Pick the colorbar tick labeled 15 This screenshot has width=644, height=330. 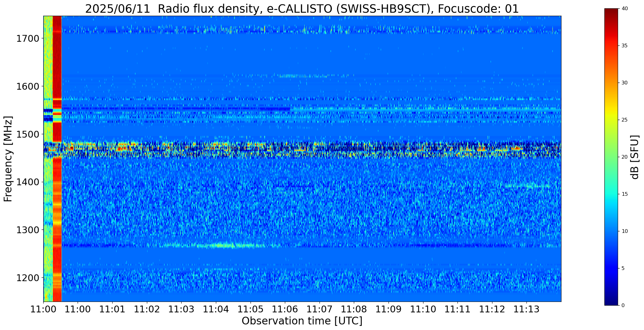tap(625, 194)
